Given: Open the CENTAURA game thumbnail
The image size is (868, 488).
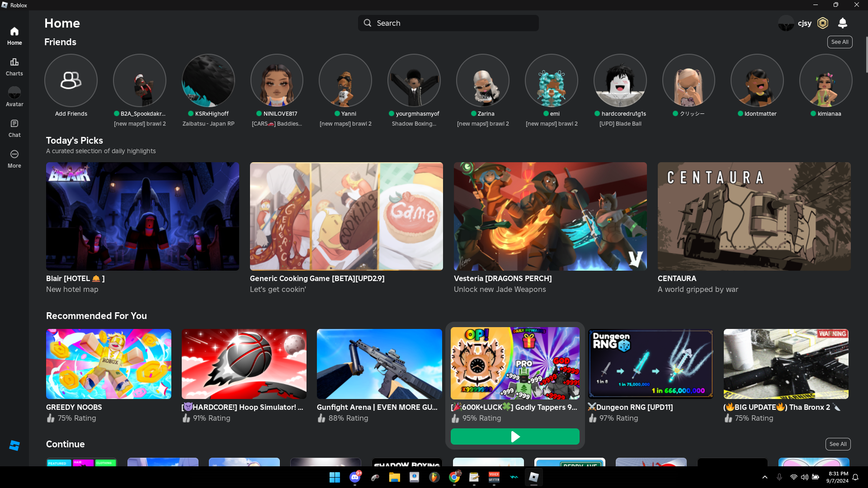Looking at the screenshot, I should pyautogui.click(x=754, y=216).
